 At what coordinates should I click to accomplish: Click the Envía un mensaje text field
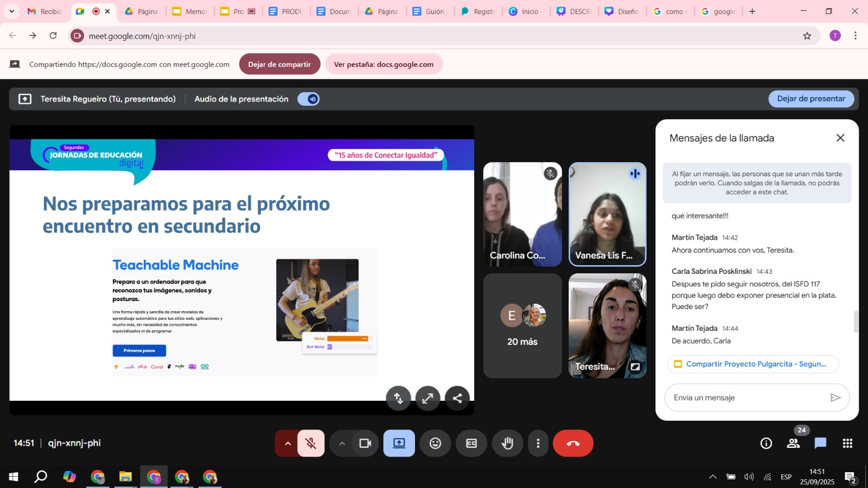point(749,397)
